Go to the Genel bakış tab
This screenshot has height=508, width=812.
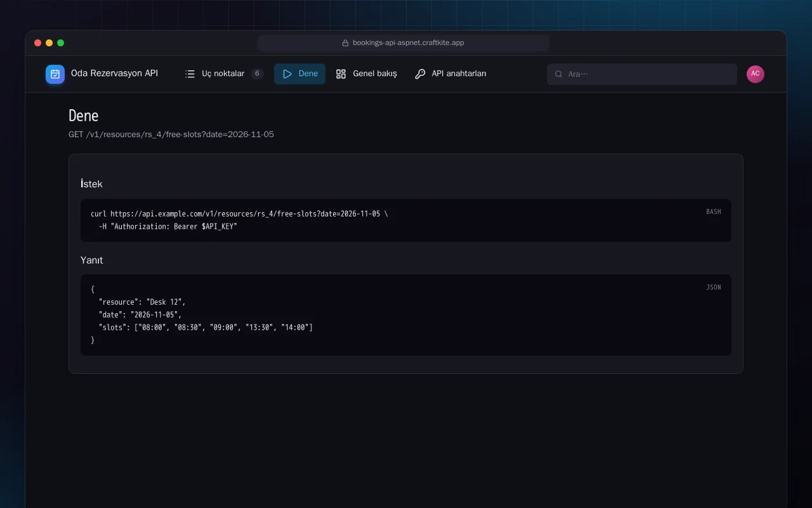(366, 74)
